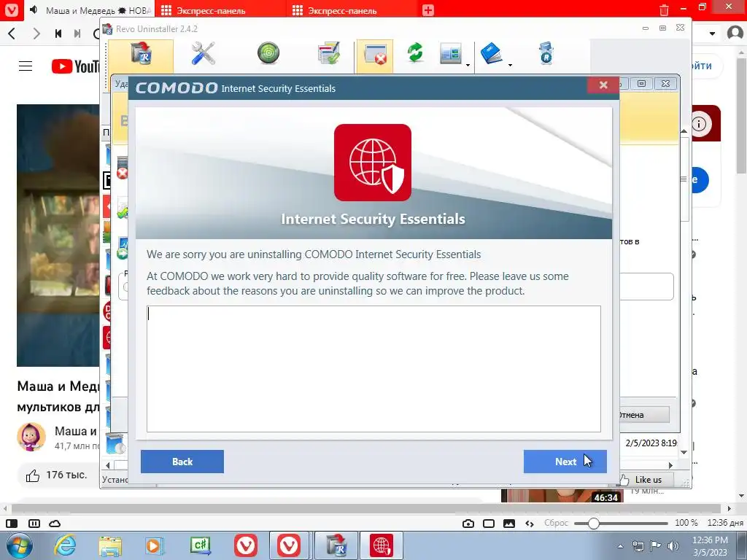Expand the Help dropdown arrow in Revo toolbar
The height and width of the screenshot is (560, 747).
[510, 65]
